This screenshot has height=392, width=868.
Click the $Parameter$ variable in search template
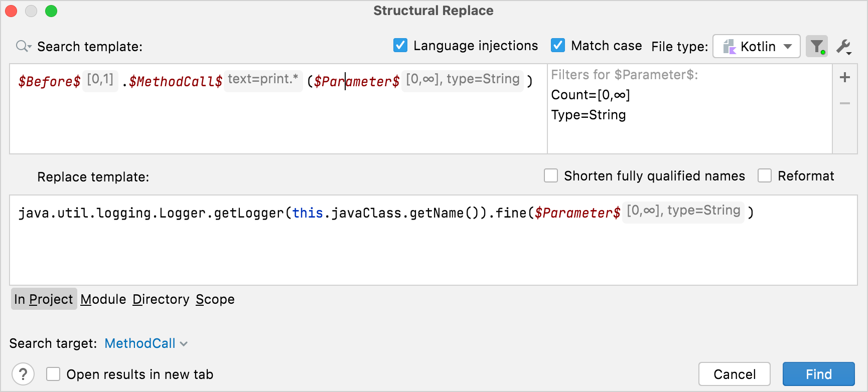(x=357, y=81)
